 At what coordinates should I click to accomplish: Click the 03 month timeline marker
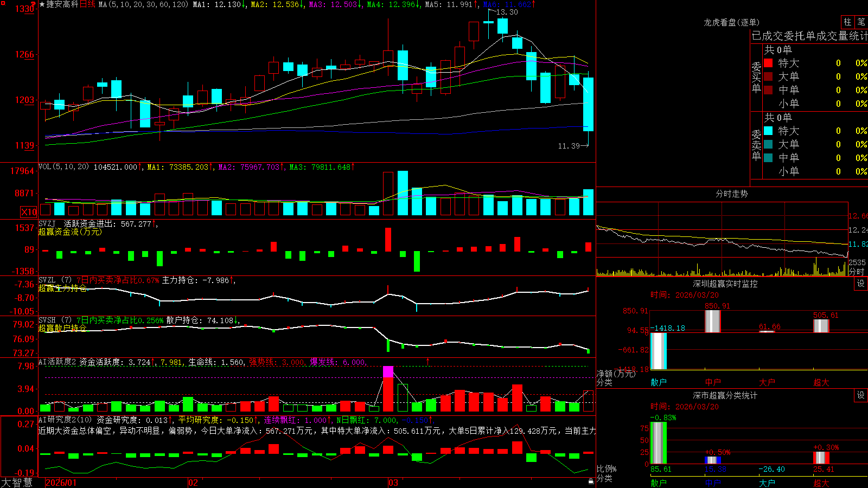393,483
